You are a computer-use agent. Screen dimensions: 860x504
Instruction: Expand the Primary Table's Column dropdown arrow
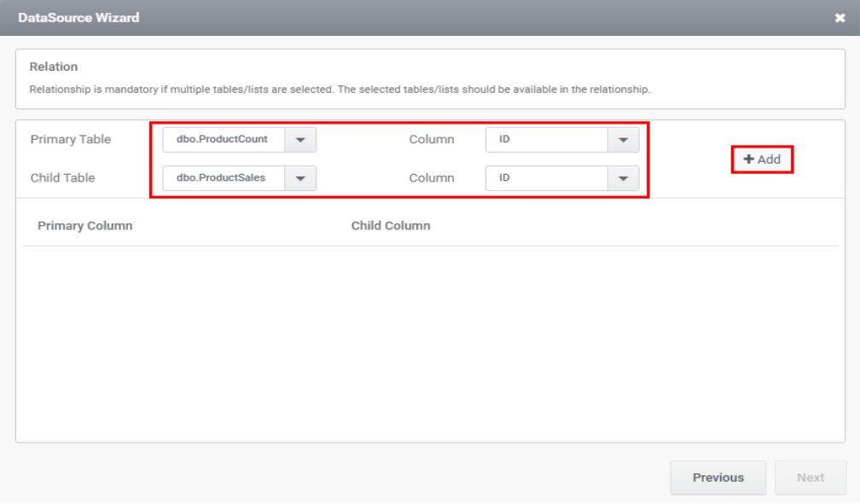coord(623,140)
